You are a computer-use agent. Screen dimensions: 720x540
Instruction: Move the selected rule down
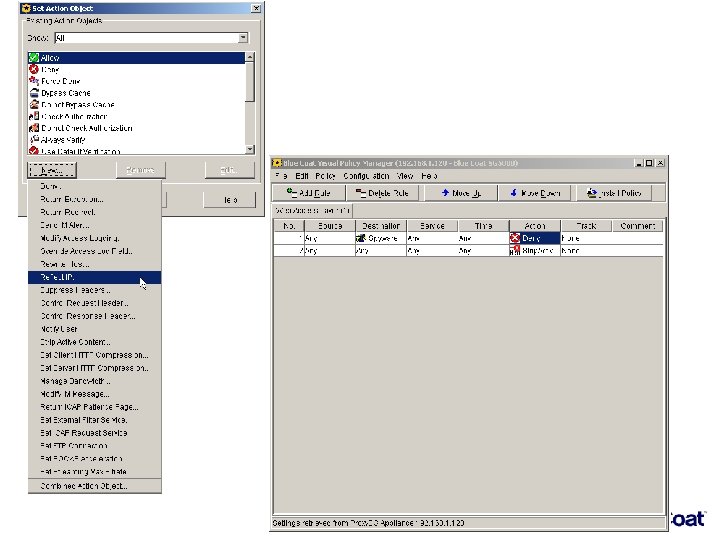(x=535, y=193)
